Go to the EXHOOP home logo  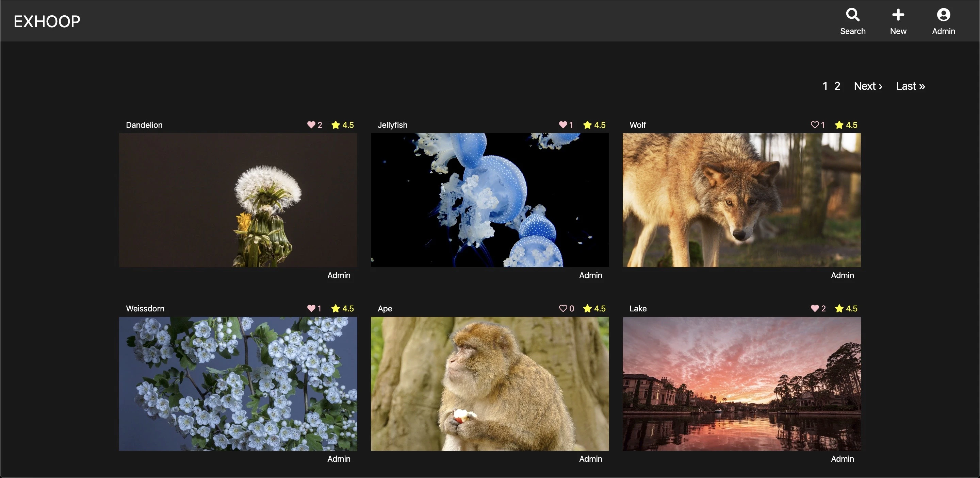[47, 21]
